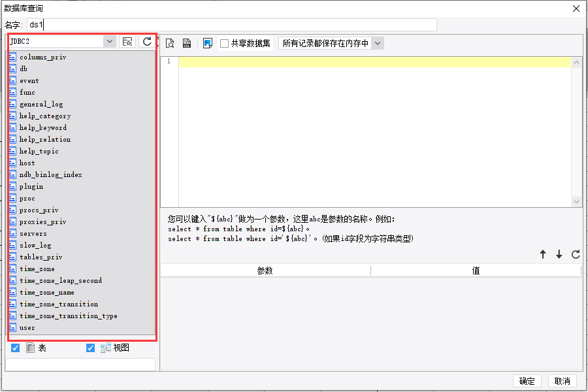Refresh the parameters list

[x=576, y=254]
